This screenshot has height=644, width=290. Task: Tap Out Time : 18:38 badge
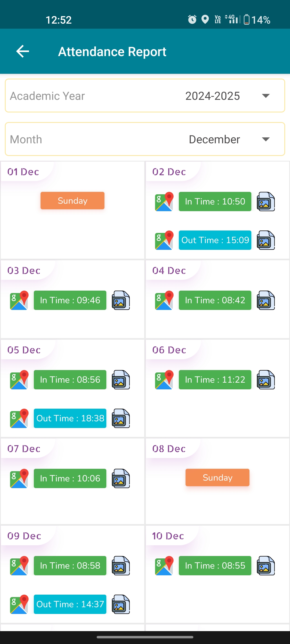tap(70, 418)
